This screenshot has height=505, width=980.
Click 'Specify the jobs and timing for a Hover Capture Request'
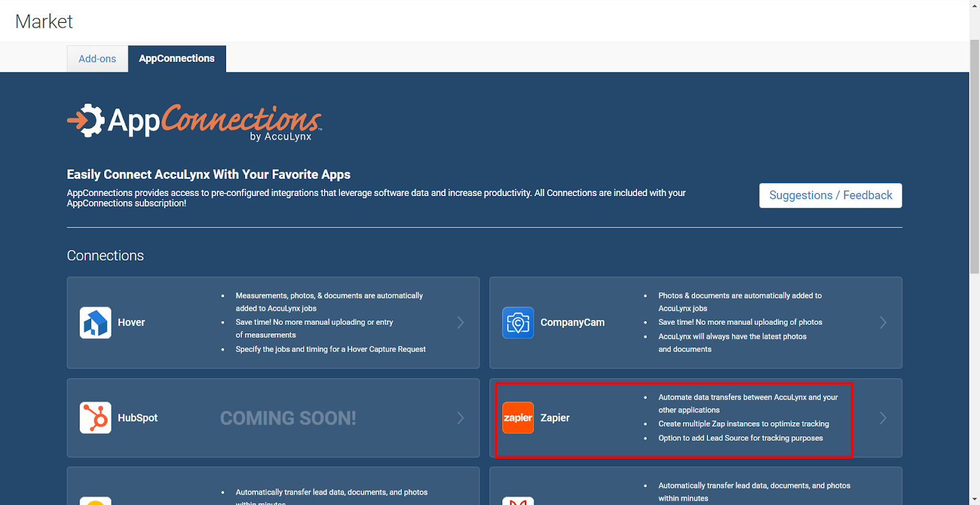click(x=331, y=349)
